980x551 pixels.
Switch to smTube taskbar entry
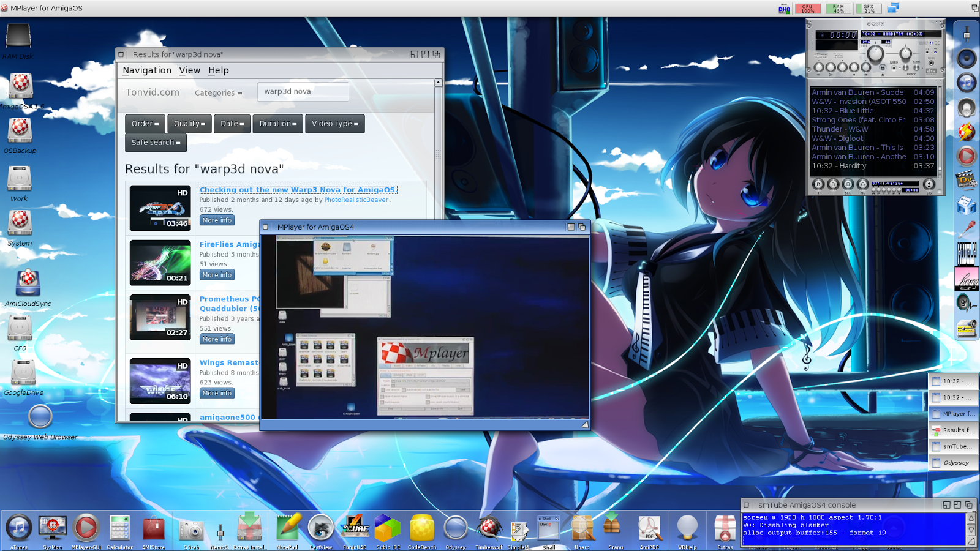coord(953,446)
